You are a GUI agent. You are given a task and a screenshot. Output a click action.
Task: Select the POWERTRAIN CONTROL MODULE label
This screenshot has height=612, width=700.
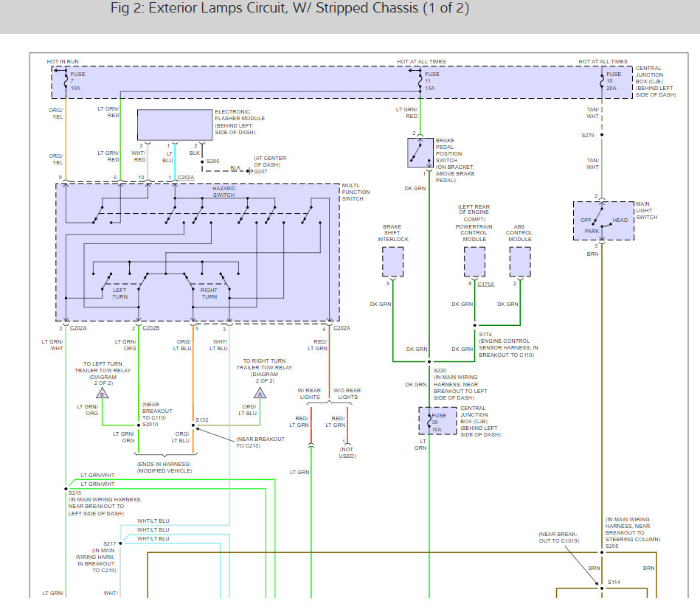[x=474, y=233]
